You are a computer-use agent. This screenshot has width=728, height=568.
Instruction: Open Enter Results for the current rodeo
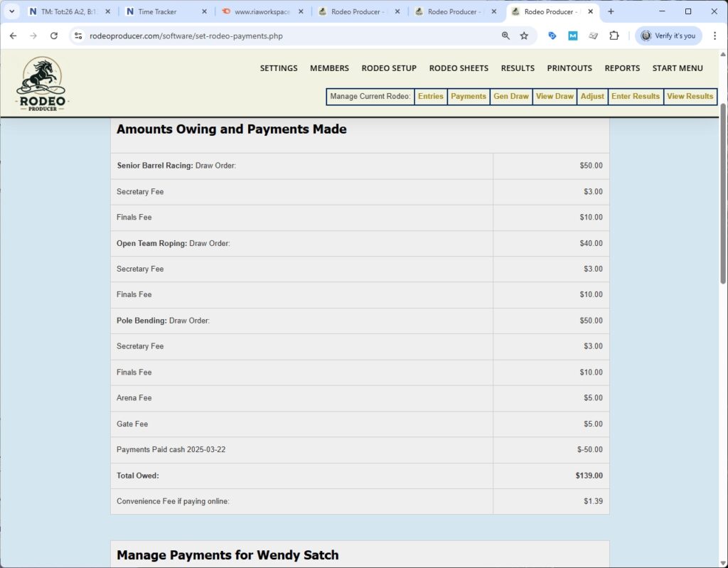(x=635, y=96)
